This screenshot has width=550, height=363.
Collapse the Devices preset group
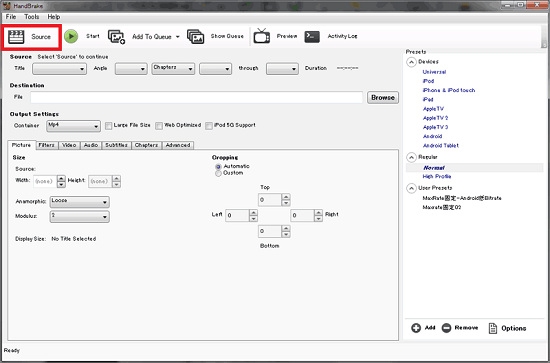coord(411,62)
